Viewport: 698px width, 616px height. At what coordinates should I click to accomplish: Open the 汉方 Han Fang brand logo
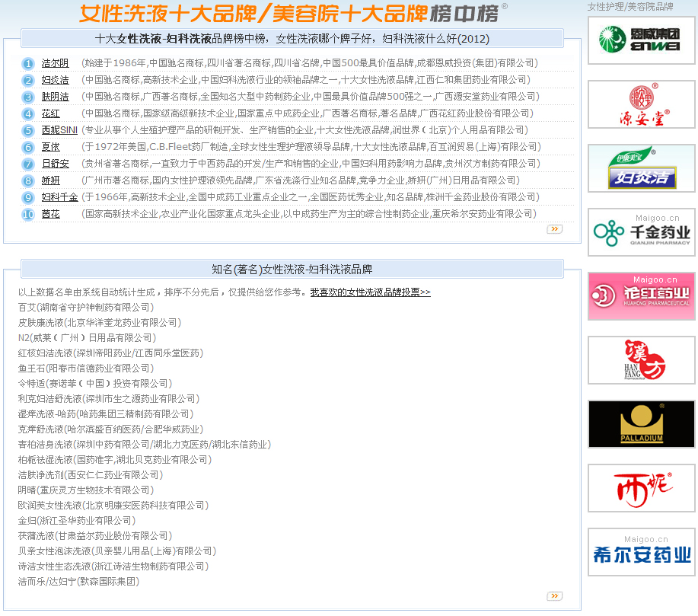tap(642, 360)
